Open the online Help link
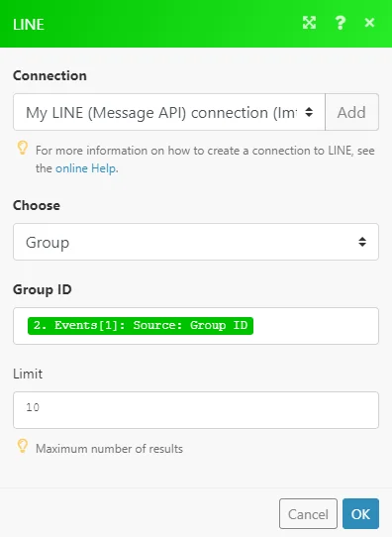This screenshot has width=392, height=537. [85, 168]
